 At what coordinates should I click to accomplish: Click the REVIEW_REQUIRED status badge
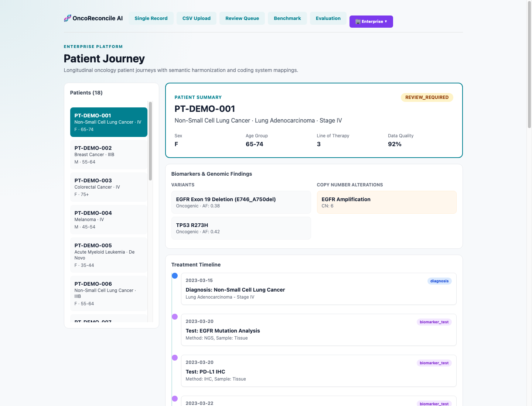(x=427, y=97)
